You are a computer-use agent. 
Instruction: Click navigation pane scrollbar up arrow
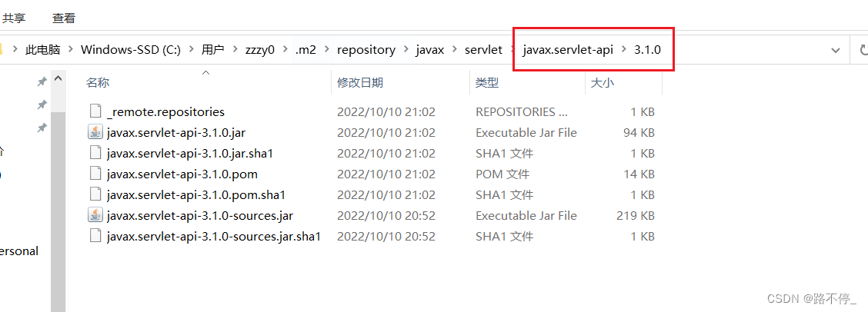[x=58, y=80]
